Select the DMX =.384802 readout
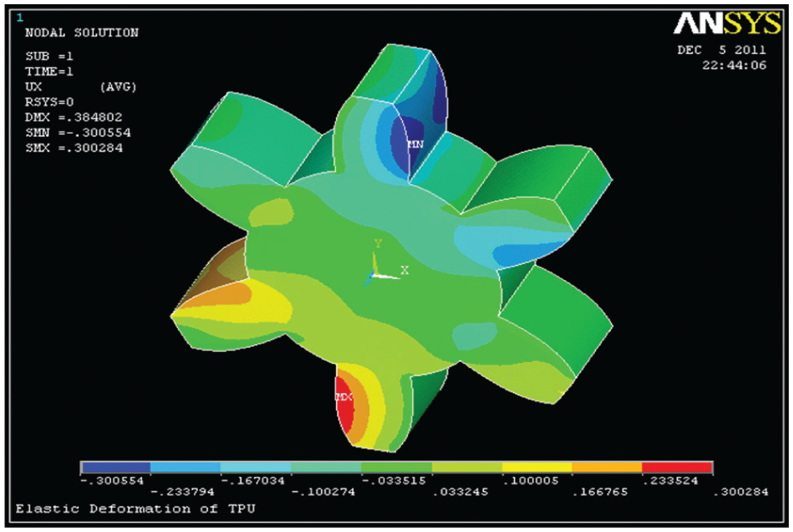 click(x=74, y=118)
